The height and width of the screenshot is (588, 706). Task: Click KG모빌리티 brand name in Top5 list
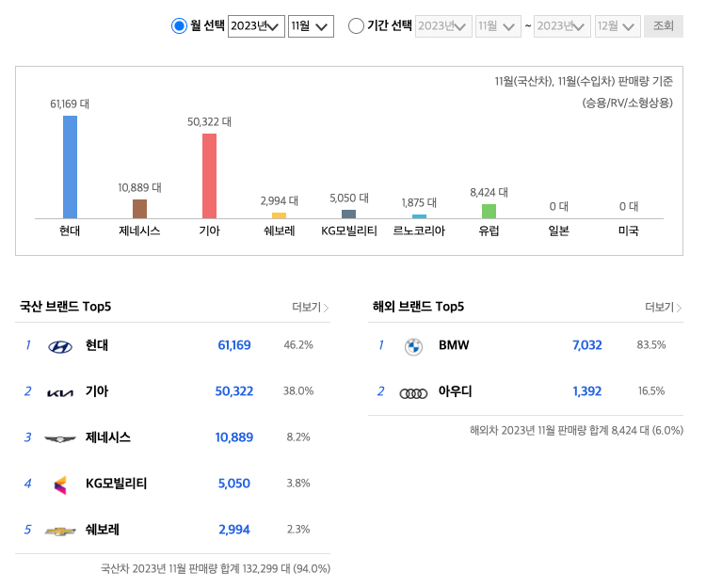116,484
